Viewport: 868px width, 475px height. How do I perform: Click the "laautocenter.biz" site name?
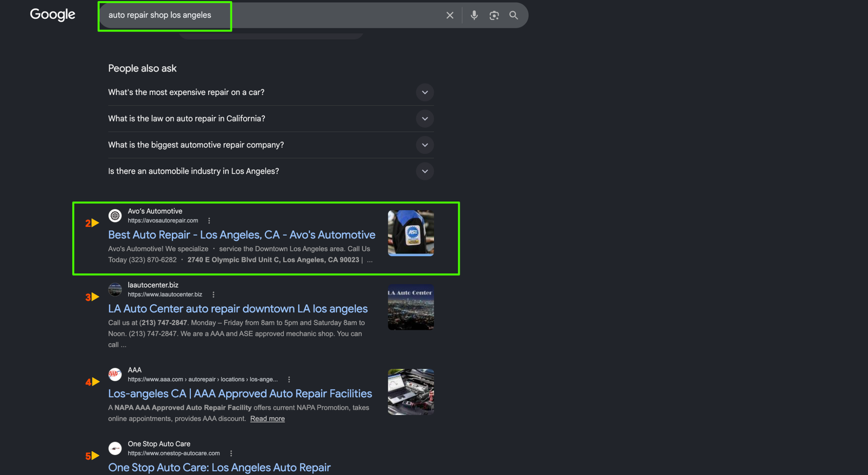coord(153,285)
